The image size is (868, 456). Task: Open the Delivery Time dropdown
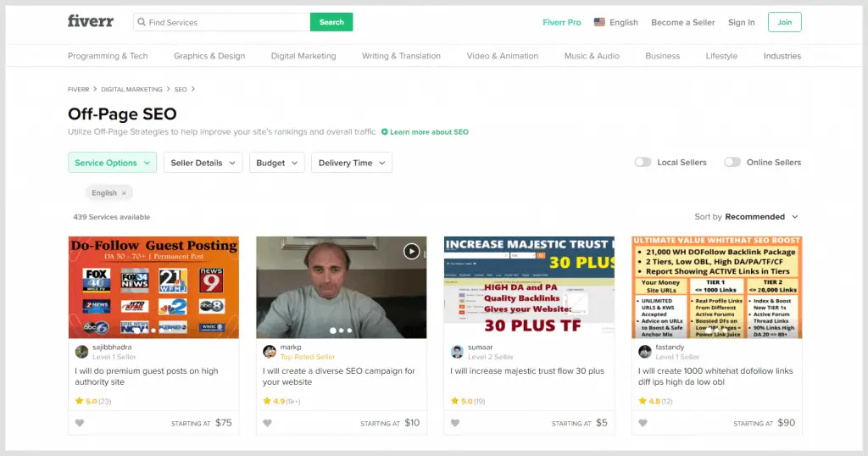click(352, 163)
